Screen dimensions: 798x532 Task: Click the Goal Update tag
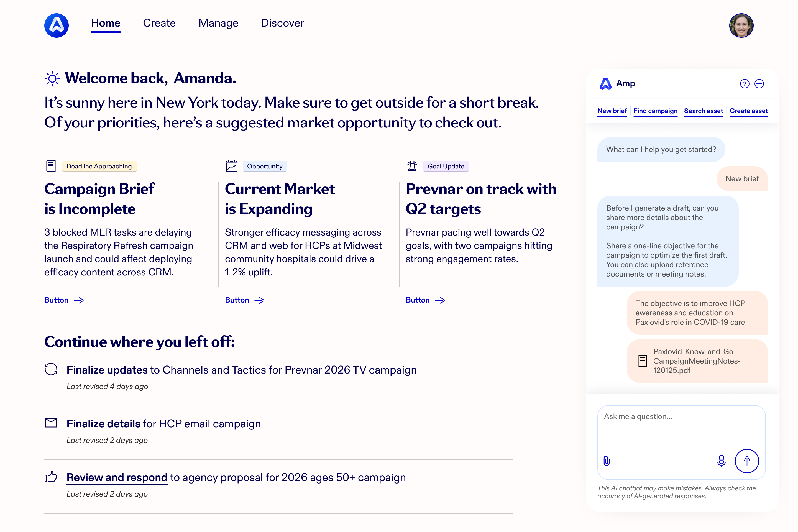[446, 166]
